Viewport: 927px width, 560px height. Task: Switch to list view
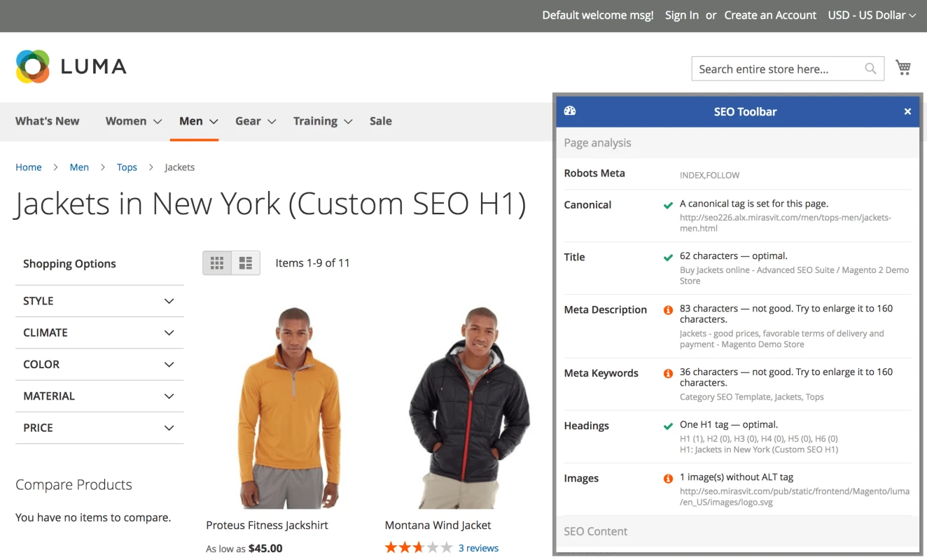245,262
